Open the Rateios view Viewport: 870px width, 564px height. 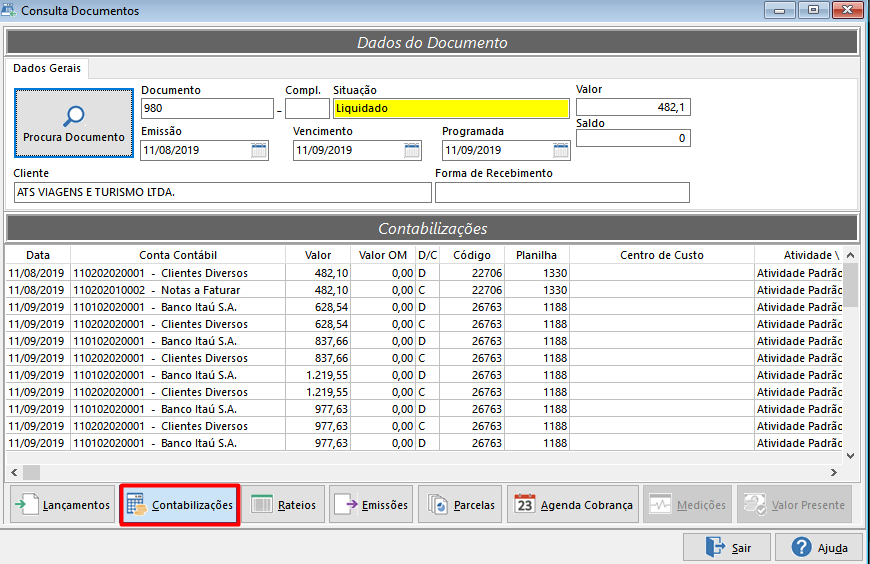pyautogui.click(x=284, y=504)
